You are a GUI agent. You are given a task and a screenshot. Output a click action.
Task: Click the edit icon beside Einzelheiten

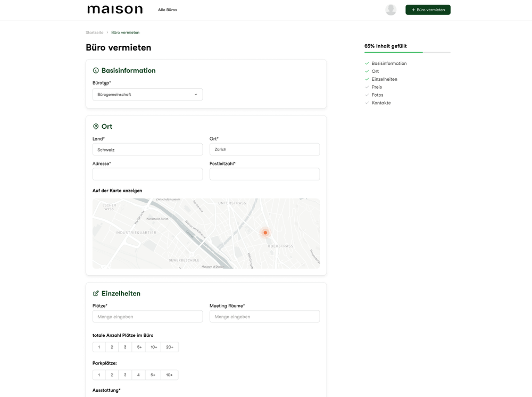96,293
